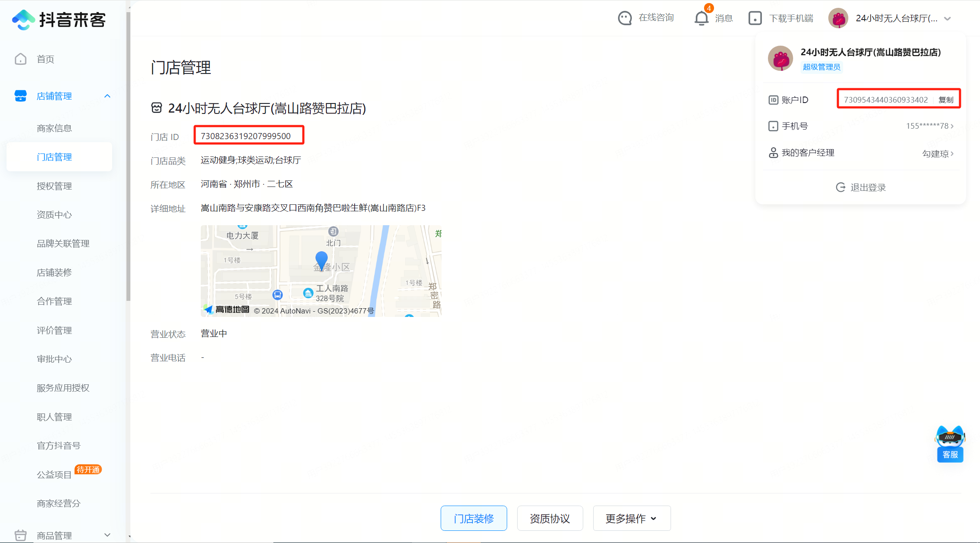This screenshot has width=980, height=543.
Task: Click the 店铺管理 store icon
Action: [20, 96]
